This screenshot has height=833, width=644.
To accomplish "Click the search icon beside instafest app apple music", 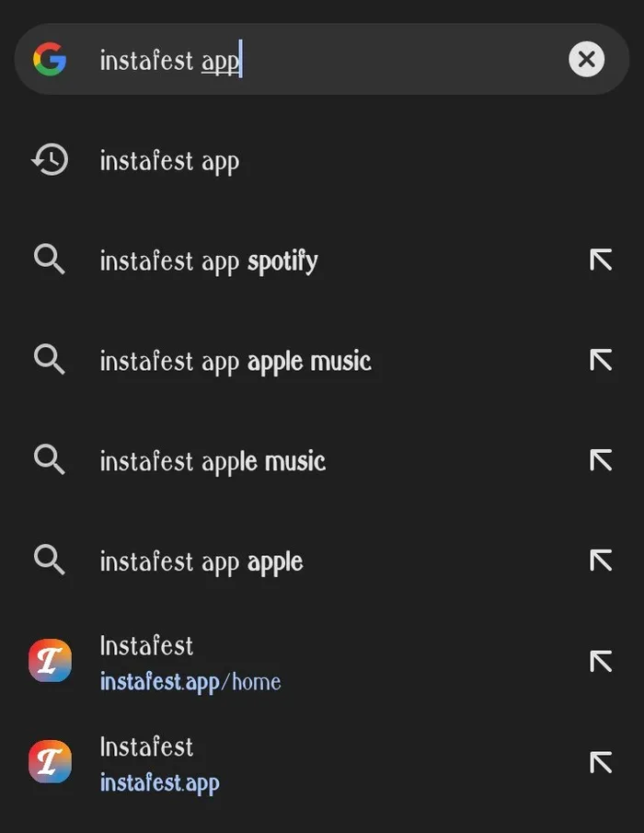I will (49, 360).
